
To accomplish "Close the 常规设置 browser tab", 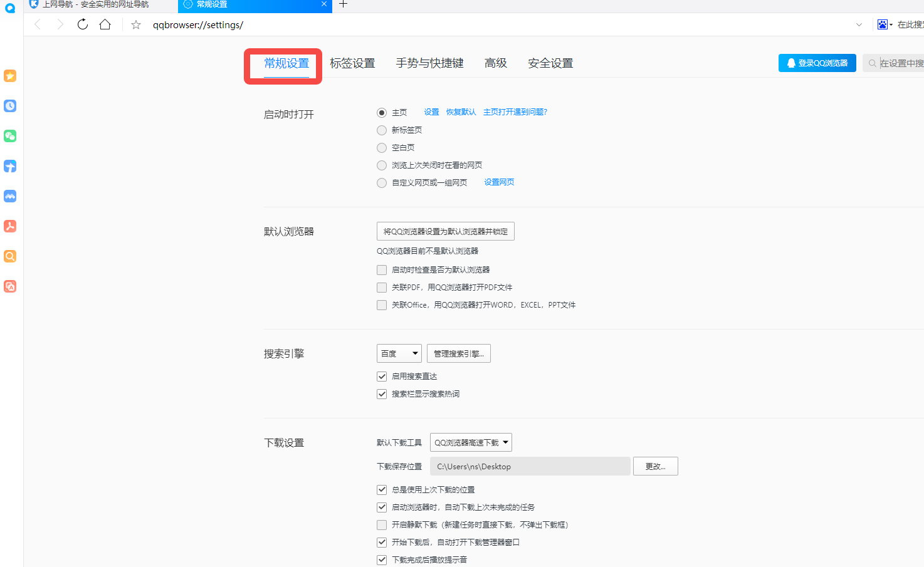I will (324, 4).
